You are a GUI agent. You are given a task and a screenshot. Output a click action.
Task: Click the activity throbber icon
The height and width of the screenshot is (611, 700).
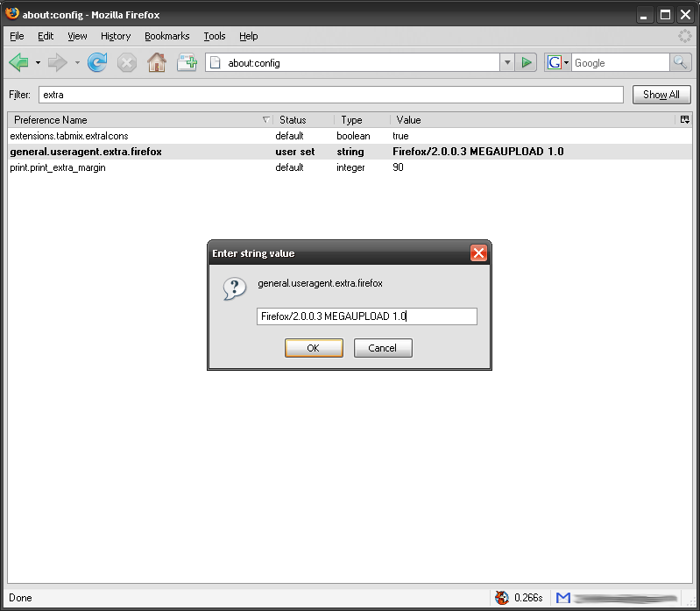(x=684, y=36)
